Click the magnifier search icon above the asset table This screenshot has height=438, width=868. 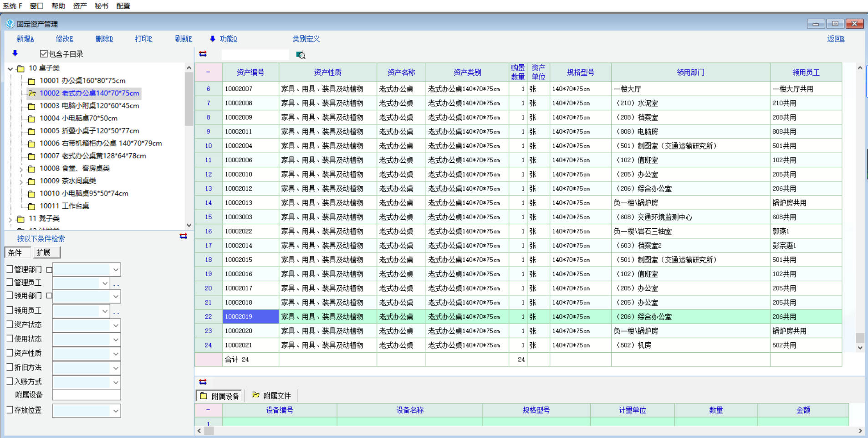click(301, 55)
